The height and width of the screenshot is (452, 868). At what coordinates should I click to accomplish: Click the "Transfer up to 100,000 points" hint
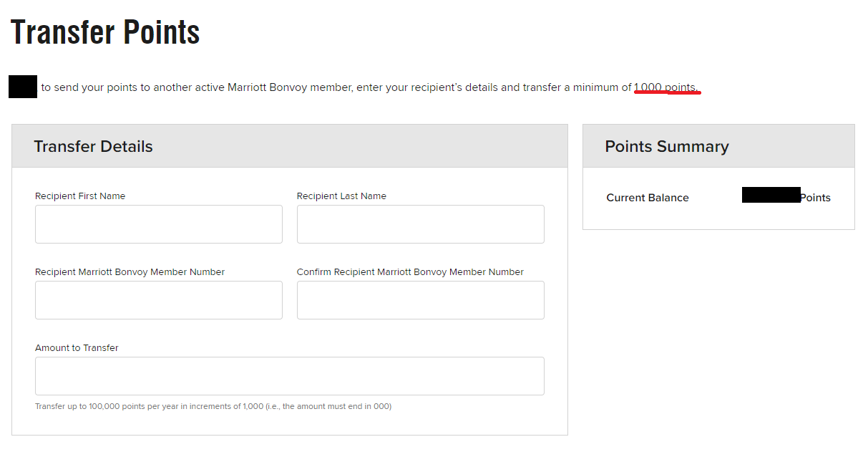213,406
